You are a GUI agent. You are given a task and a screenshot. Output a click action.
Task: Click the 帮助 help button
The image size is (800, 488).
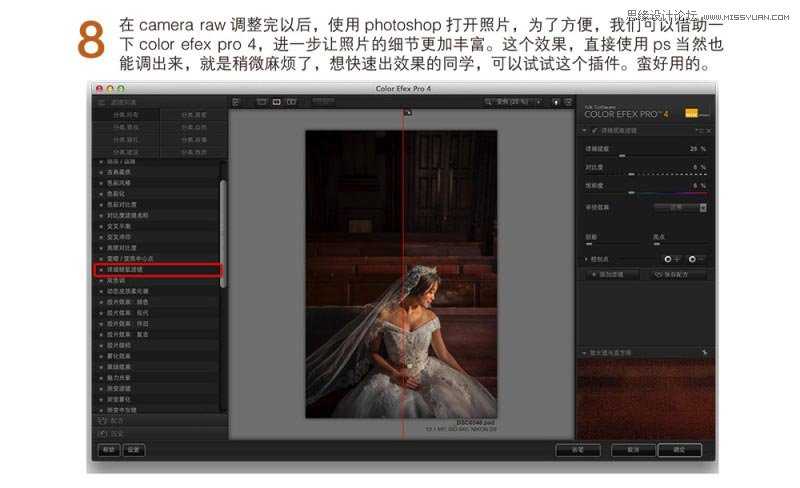[x=109, y=450]
